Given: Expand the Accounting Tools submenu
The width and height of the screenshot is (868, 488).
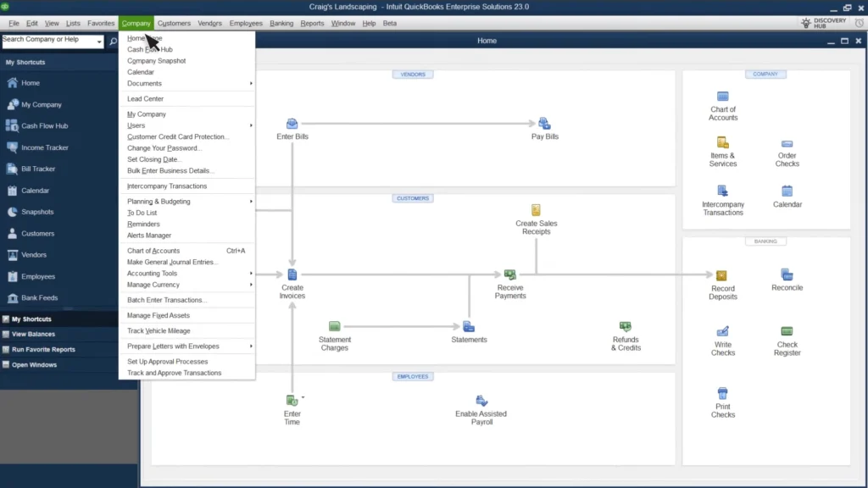Looking at the screenshot, I should 186,274.
